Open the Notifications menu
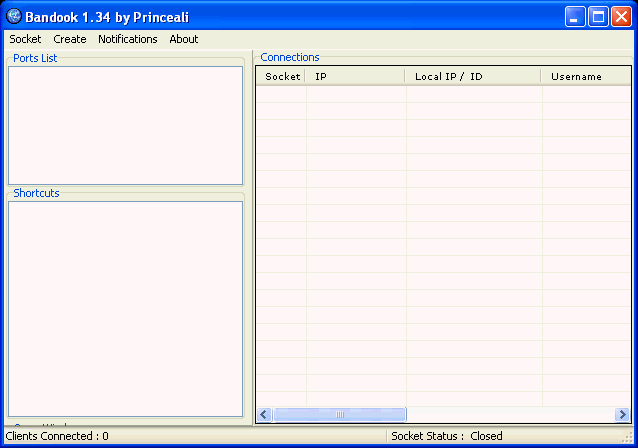The width and height of the screenshot is (638, 448). (127, 39)
